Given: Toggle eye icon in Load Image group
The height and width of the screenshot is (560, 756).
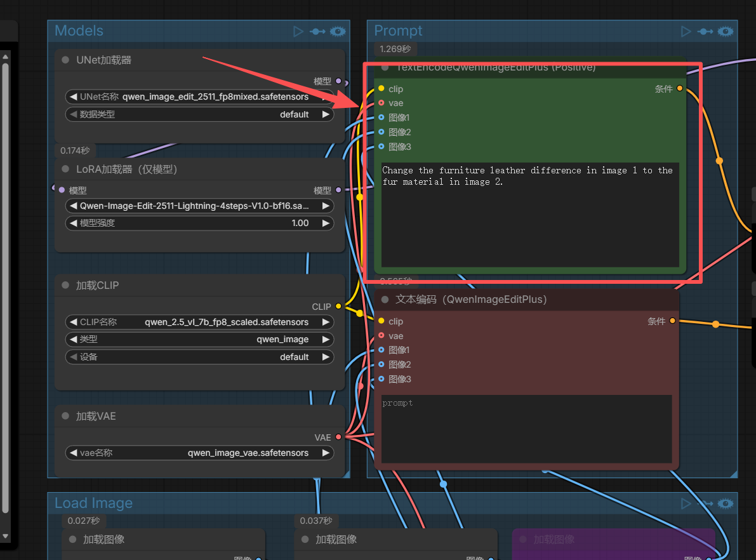Looking at the screenshot, I should click(725, 503).
